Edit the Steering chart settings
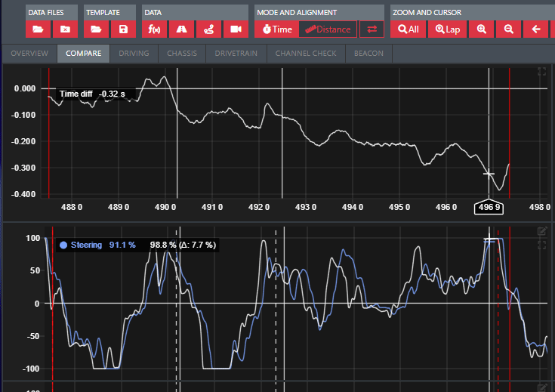Image resolution: width=555 pixels, height=392 pixels. point(541,231)
